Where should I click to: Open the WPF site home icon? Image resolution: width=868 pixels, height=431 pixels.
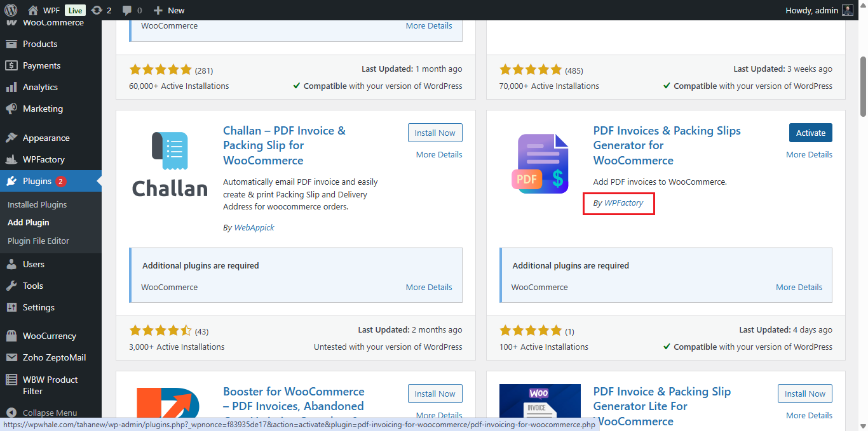33,10
